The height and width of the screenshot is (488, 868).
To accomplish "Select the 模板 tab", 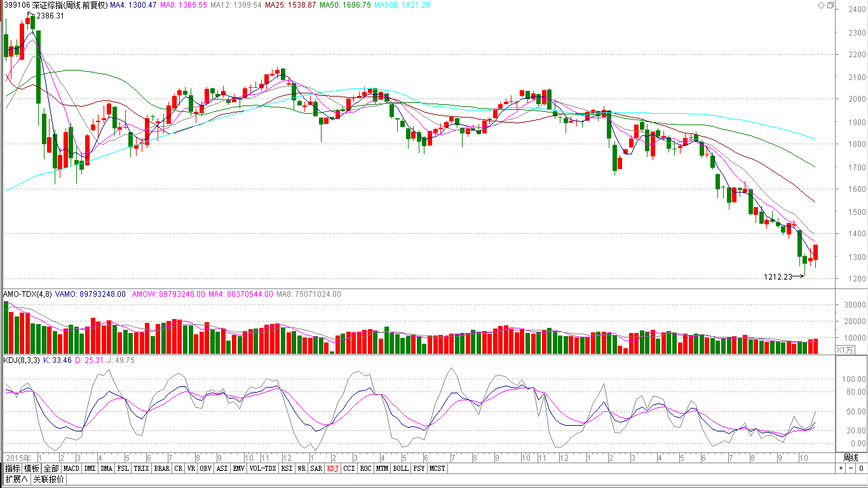I will click(x=32, y=468).
